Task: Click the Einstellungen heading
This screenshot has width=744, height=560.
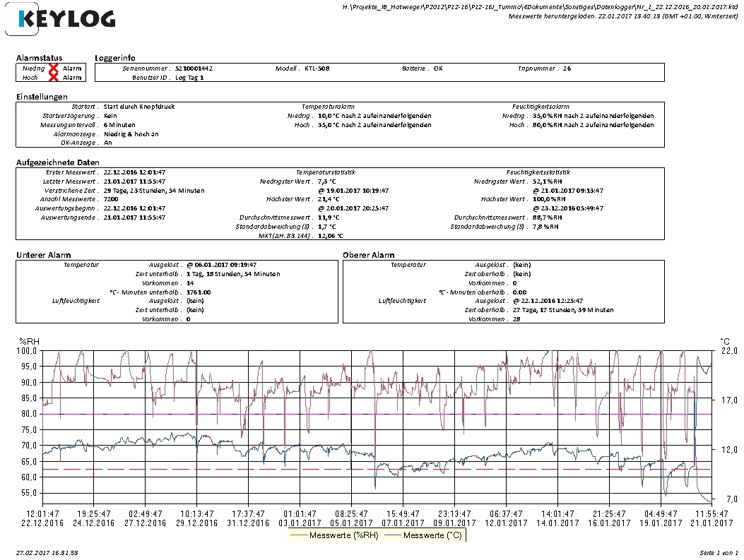Action: point(42,97)
